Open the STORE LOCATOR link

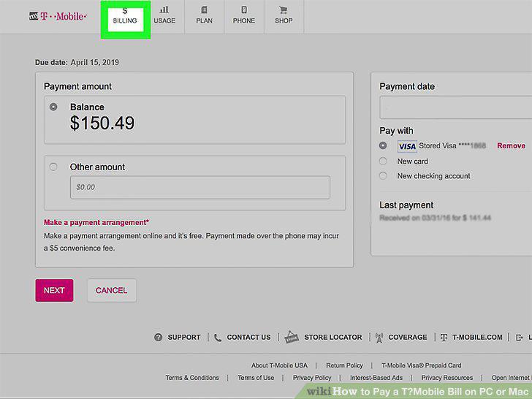coord(333,338)
